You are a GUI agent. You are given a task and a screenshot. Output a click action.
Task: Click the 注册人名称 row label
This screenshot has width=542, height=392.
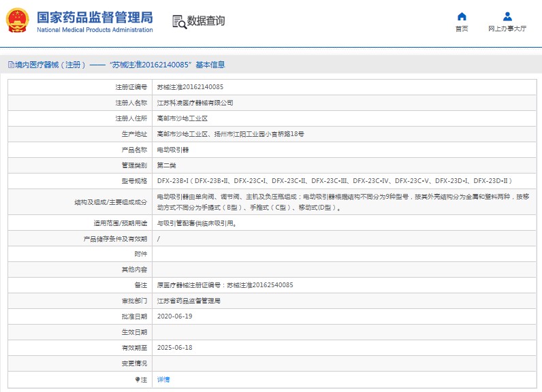[x=131, y=103]
